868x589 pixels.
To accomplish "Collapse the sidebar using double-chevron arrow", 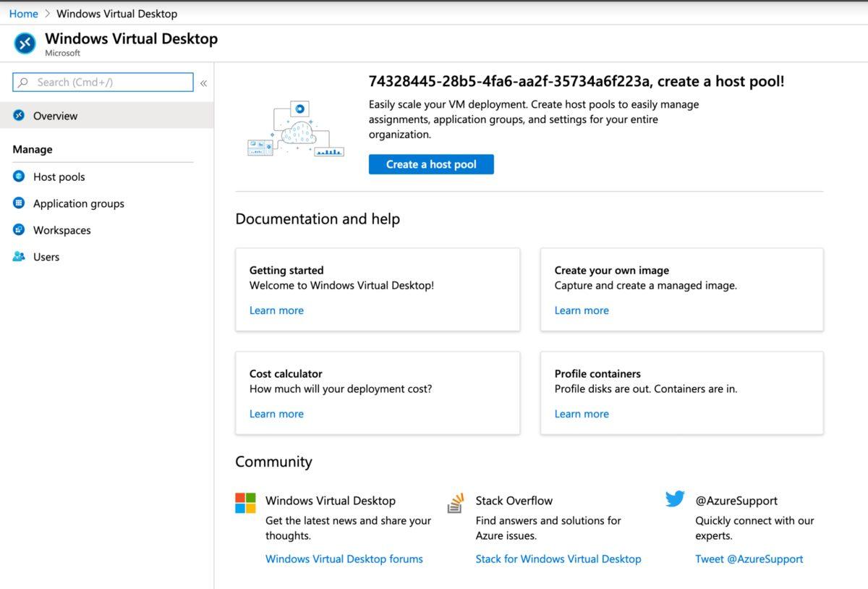I will (204, 83).
